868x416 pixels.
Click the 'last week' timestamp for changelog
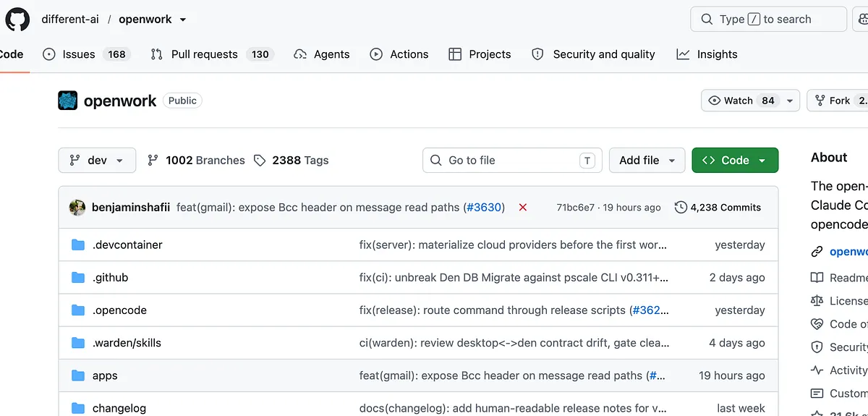coord(741,408)
